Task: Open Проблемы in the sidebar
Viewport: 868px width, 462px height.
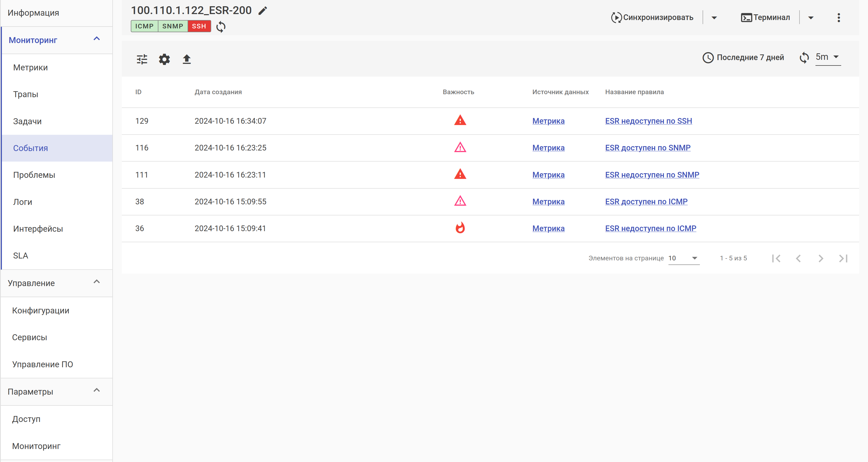Action: [x=34, y=175]
